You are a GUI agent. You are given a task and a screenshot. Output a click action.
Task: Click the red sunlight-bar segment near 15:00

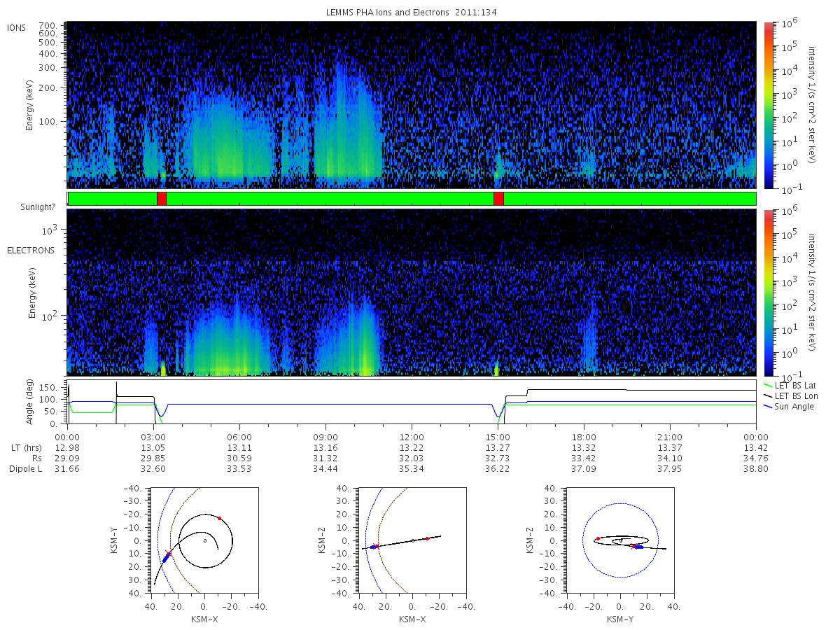[x=498, y=199]
